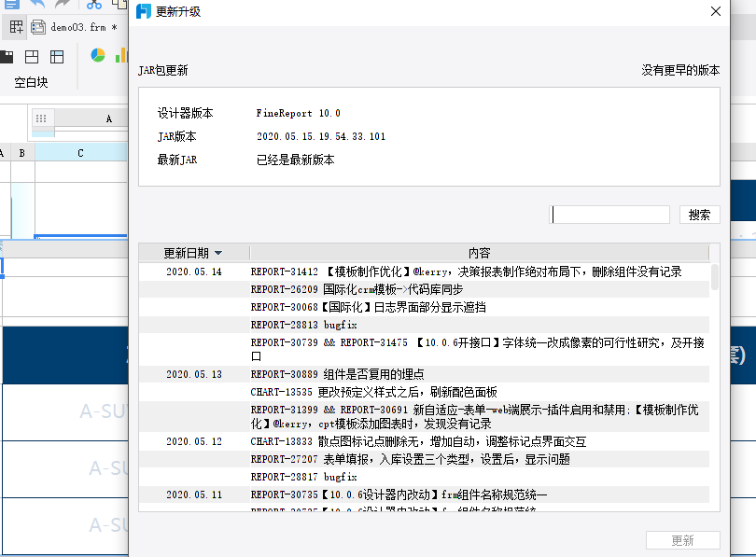Click the FineReport 10.0 designer version text
Image resolution: width=756 pixels, height=557 pixels.
pos(298,113)
